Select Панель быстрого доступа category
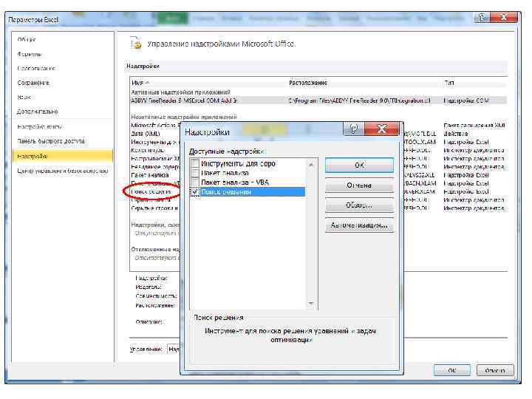This screenshot has width=532, height=399. point(51,141)
